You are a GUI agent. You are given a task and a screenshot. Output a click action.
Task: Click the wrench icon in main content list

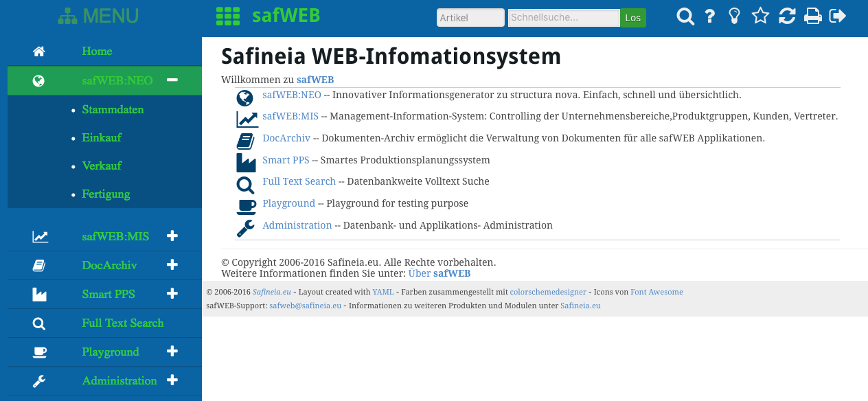pyautogui.click(x=245, y=228)
